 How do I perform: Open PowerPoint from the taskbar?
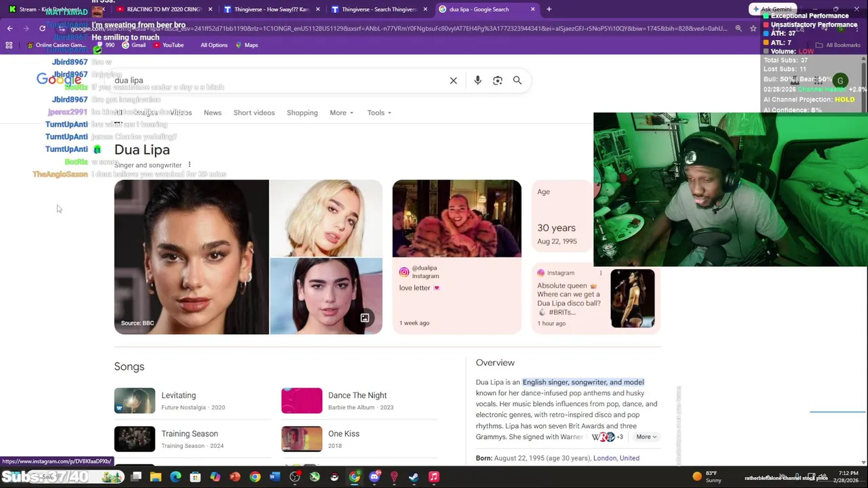(235, 477)
